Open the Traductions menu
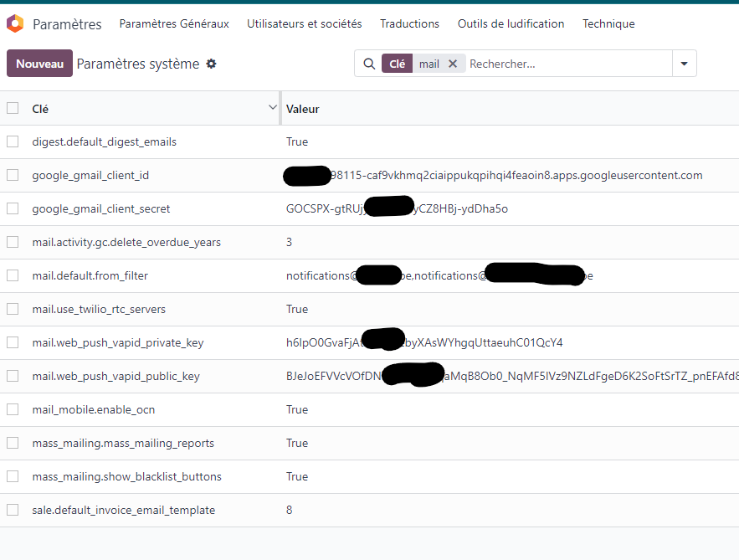 tap(409, 24)
